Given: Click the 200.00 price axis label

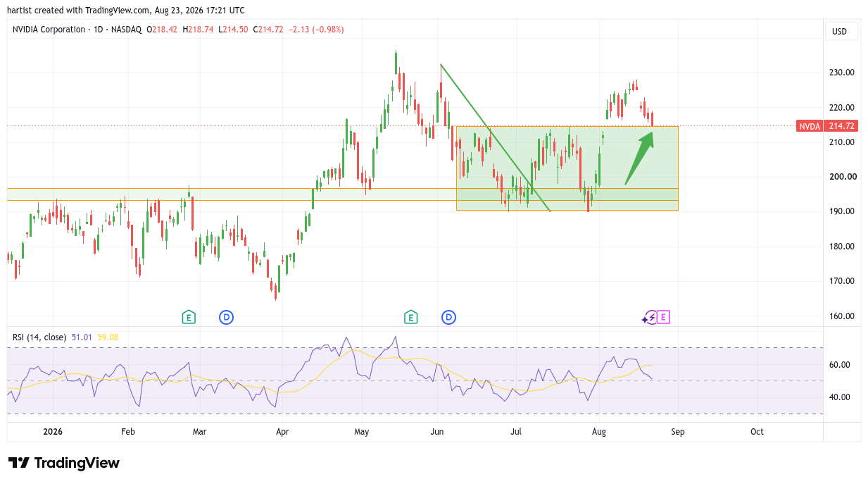Looking at the screenshot, I should (841, 177).
